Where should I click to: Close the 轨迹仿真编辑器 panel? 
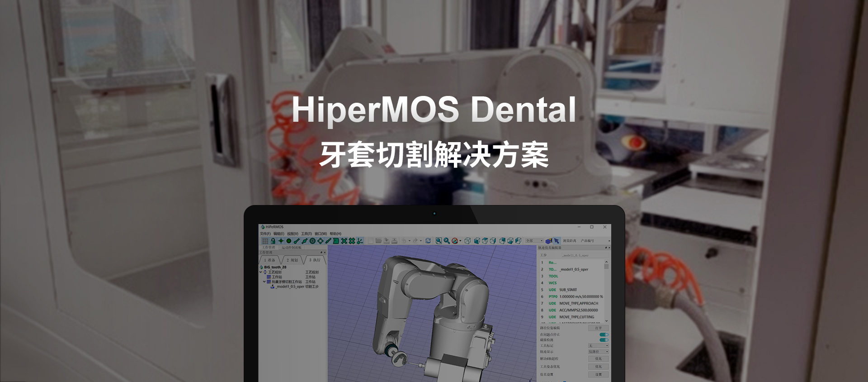click(609, 248)
